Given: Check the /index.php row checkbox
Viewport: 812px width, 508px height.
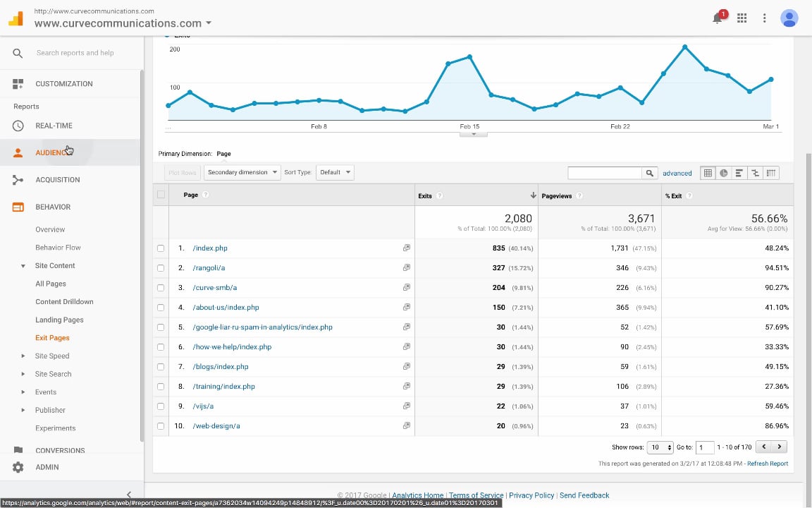Looking at the screenshot, I should pos(161,248).
